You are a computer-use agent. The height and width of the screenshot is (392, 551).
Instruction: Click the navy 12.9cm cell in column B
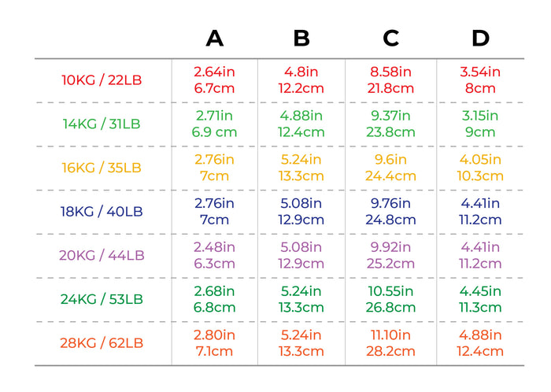coord(301,212)
